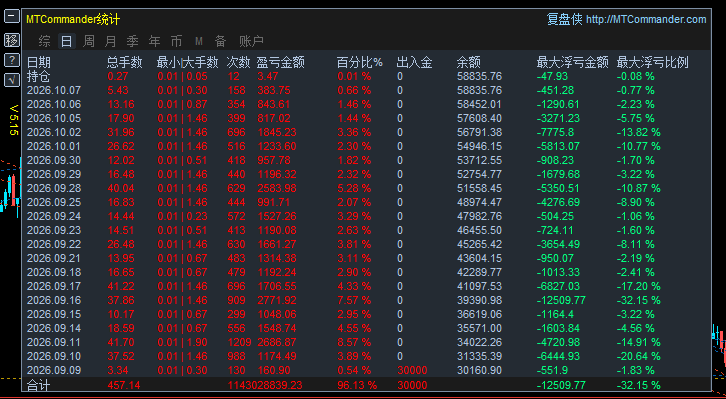The image size is (726, 399).
Task: Open the 月 monthly tab
Action: point(110,41)
